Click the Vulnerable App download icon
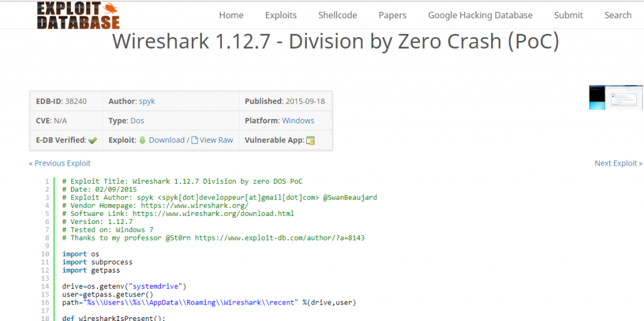Viewport: 644px width, 321px height. tap(311, 140)
